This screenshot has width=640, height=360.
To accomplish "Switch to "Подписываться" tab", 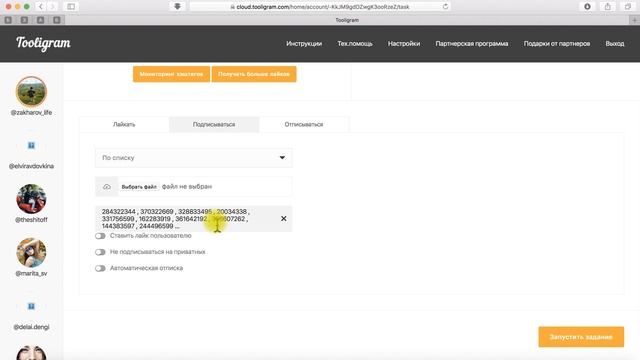I will point(214,124).
